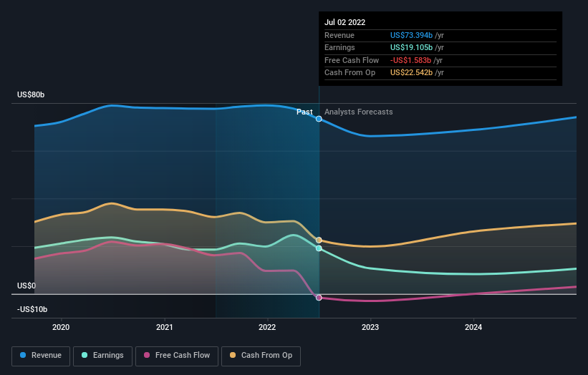Image resolution: width=588 pixels, height=375 pixels.
Task: Click the Analysts Forecasts label
Action: point(359,112)
